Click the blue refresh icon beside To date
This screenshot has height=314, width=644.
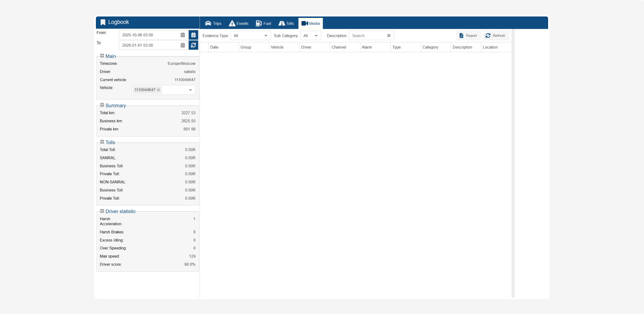click(193, 45)
